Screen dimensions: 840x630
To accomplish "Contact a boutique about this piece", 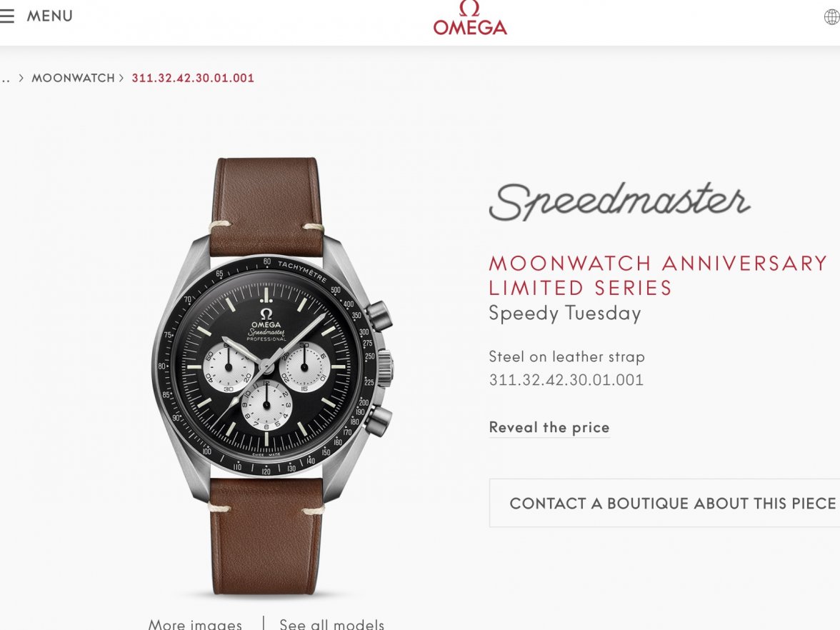I will click(x=664, y=503).
